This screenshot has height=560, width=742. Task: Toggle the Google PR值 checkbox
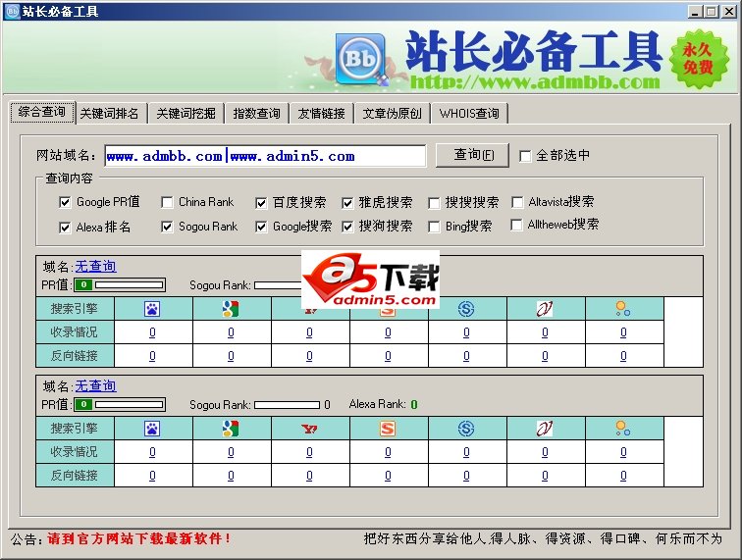65,202
